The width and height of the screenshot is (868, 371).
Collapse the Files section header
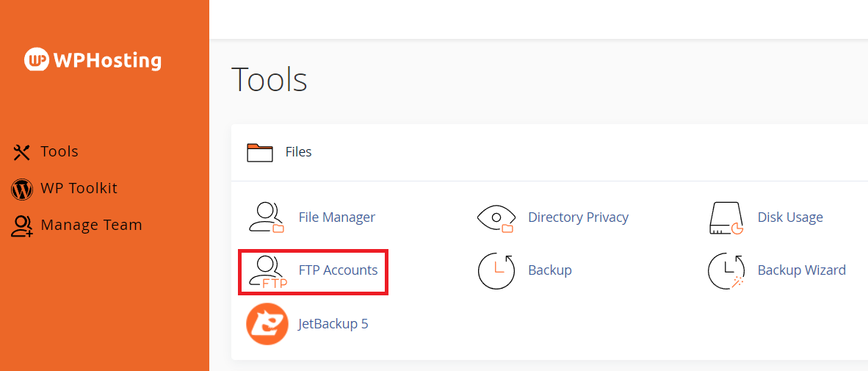298,152
